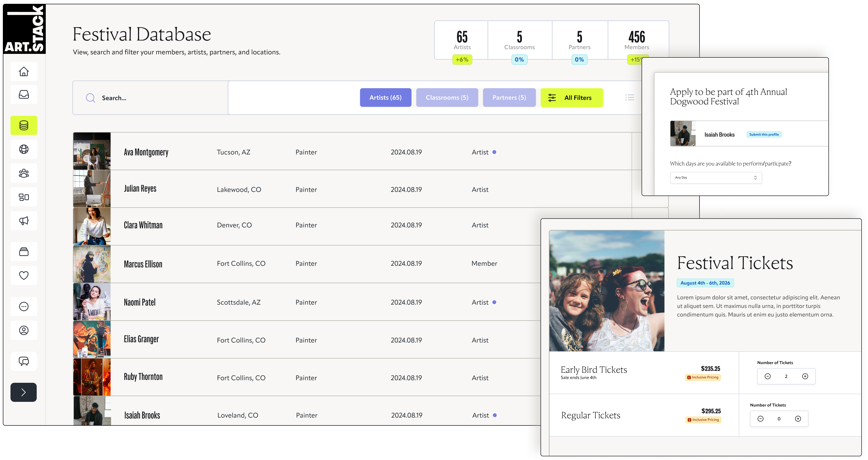Click the Lakewood, CO location cell
Viewport: 868px width, 460px height.
(239, 189)
